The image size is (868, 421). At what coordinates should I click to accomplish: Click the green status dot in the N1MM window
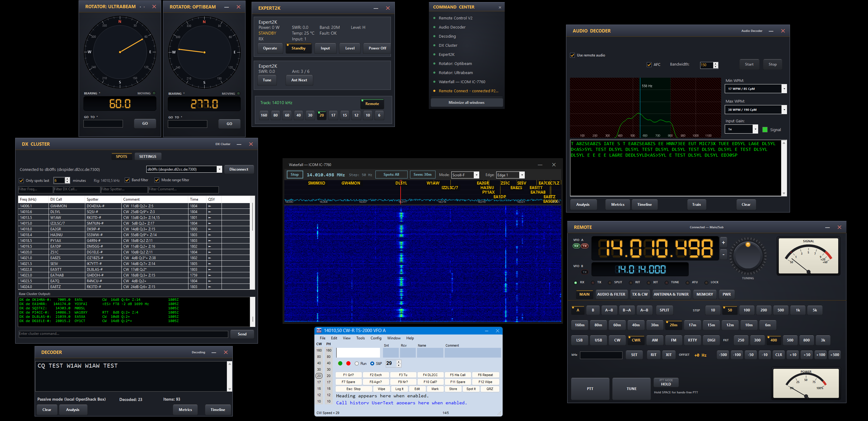pyautogui.click(x=340, y=363)
